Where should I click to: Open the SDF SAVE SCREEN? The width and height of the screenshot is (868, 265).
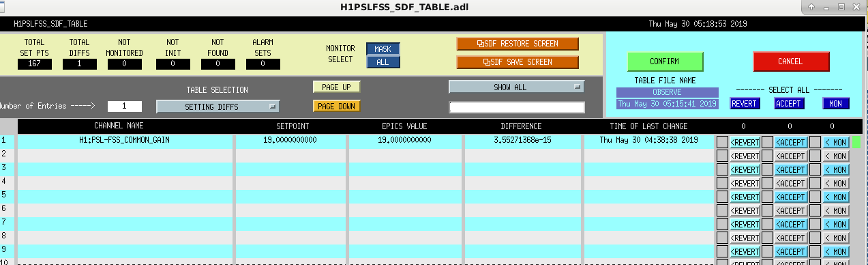point(518,62)
